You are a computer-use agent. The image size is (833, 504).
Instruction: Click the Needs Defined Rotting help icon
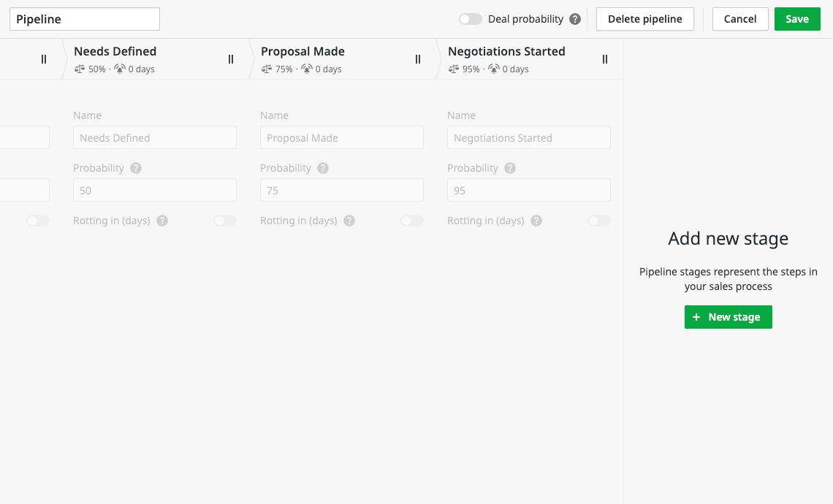pos(162,221)
